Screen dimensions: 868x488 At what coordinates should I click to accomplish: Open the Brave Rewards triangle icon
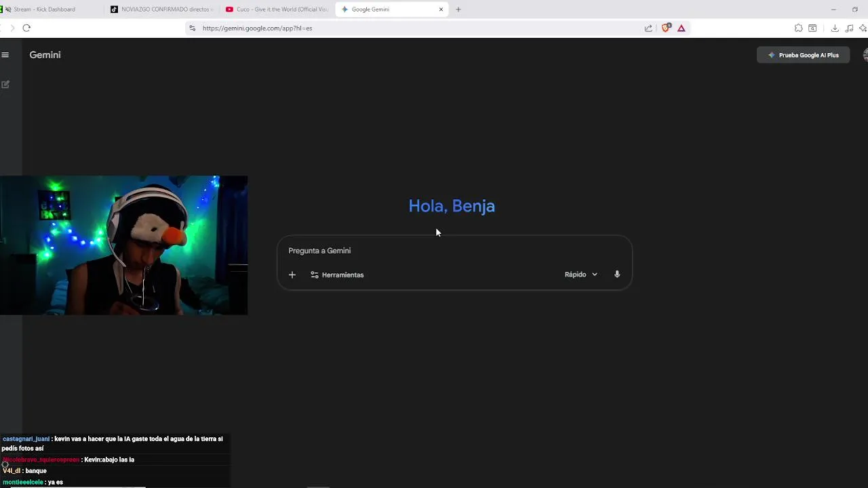pyautogui.click(x=682, y=28)
